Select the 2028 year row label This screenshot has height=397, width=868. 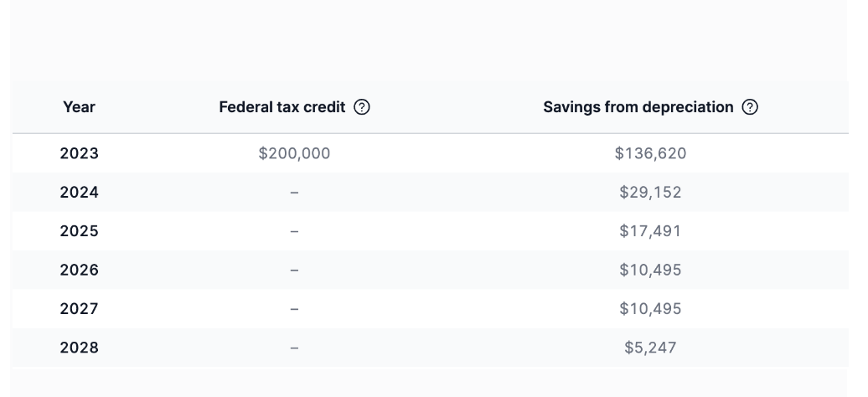coord(79,348)
